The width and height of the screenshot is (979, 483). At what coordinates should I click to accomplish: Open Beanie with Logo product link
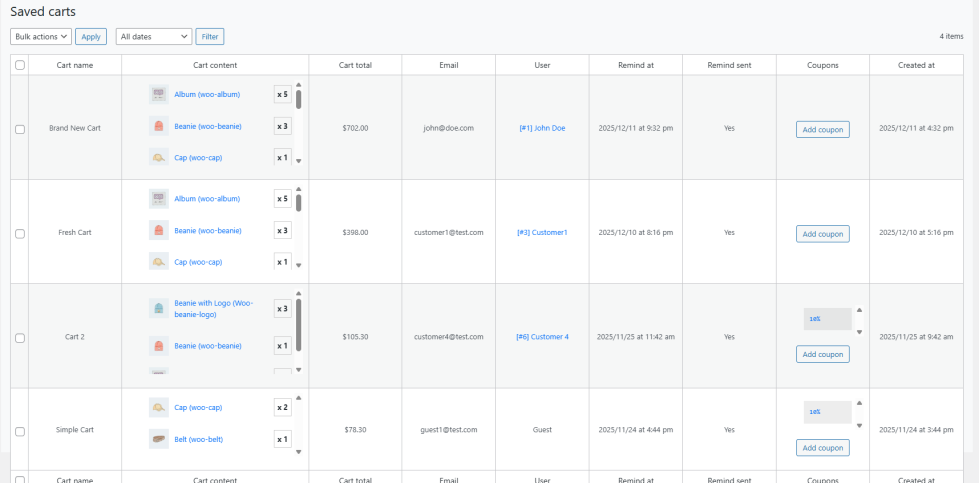tap(214, 309)
